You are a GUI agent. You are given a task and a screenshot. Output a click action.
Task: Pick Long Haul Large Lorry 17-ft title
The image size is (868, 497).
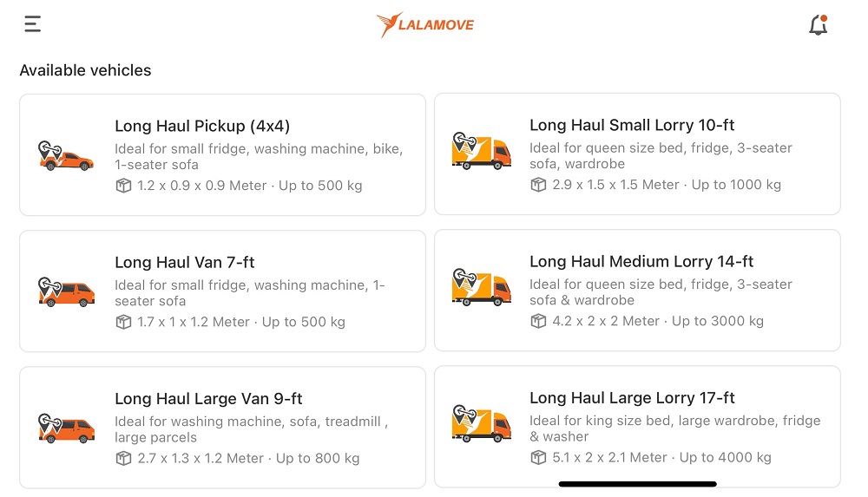pos(632,398)
